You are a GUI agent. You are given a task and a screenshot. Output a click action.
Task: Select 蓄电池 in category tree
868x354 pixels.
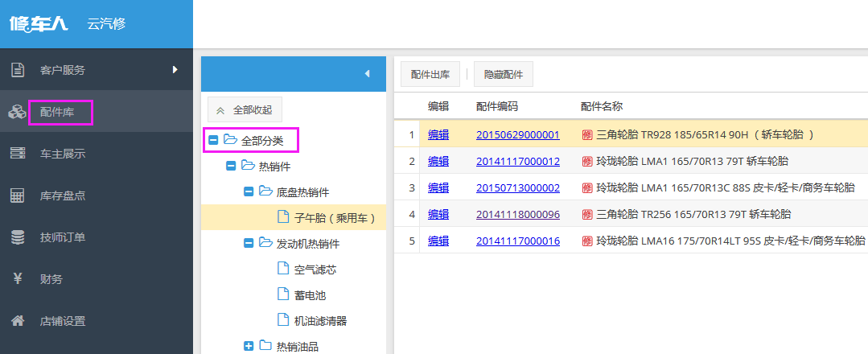point(310,295)
